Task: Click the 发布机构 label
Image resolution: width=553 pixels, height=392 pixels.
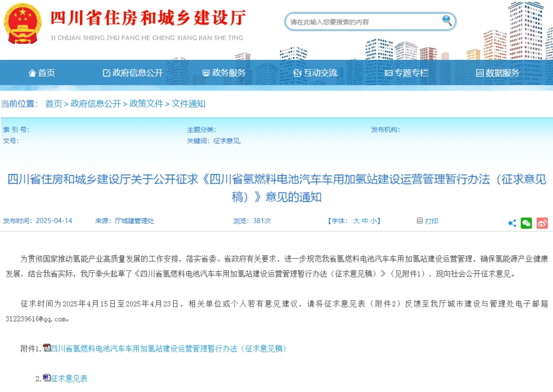Action: 386,129
